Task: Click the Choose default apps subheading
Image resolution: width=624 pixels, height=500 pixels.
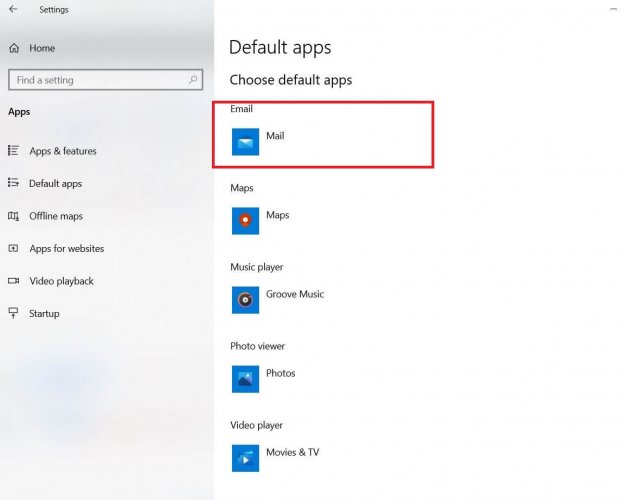Action: click(x=291, y=80)
